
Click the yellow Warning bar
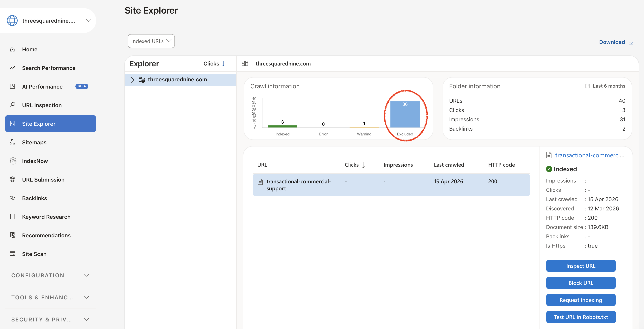tap(364, 127)
